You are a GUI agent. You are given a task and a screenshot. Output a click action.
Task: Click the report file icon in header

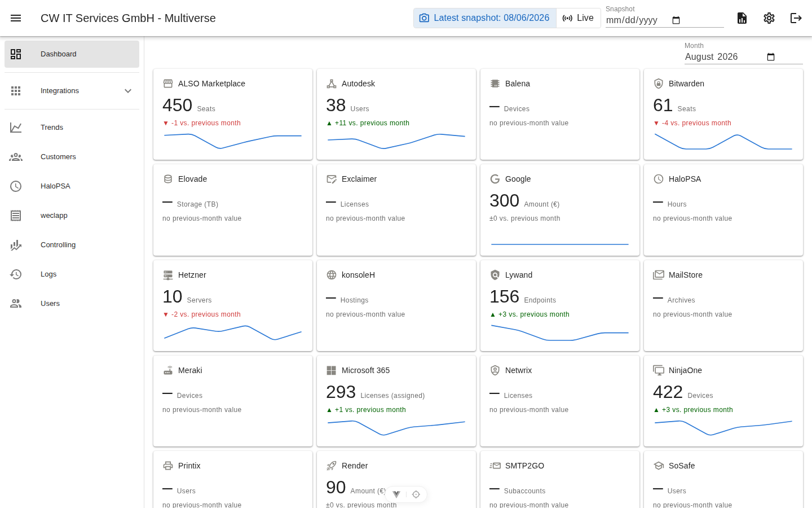click(x=742, y=18)
